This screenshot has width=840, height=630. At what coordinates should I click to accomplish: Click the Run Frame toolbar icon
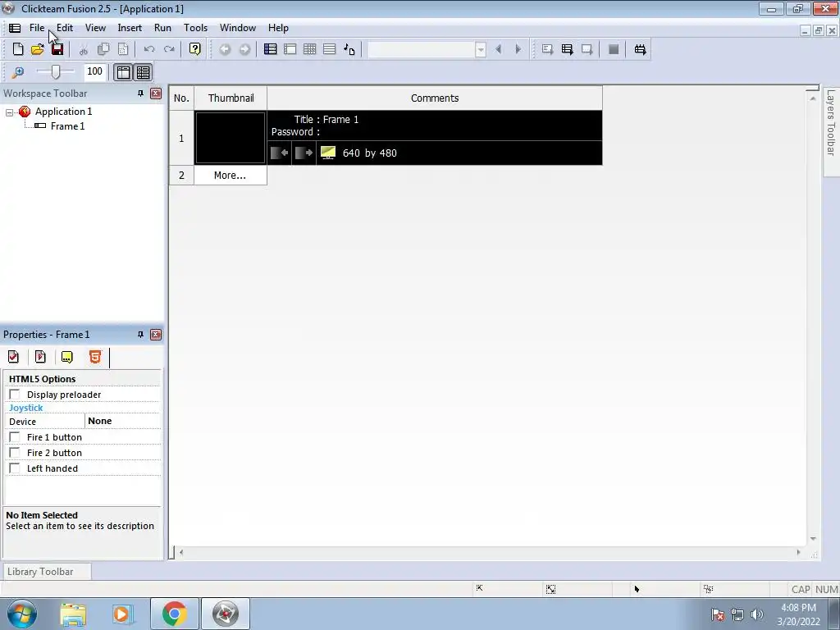click(x=587, y=49)
